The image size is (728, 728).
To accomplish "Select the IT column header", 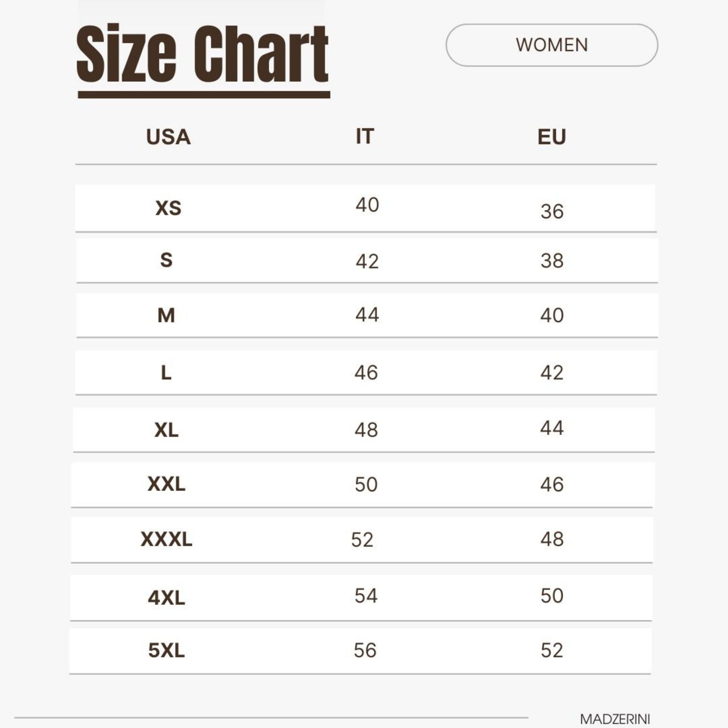I will pos(365,136).
